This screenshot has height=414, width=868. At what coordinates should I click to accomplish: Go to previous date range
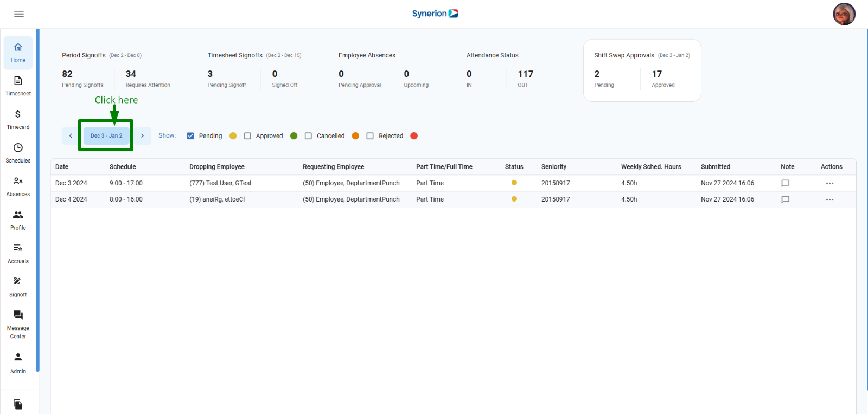click(x=71, y=136)
